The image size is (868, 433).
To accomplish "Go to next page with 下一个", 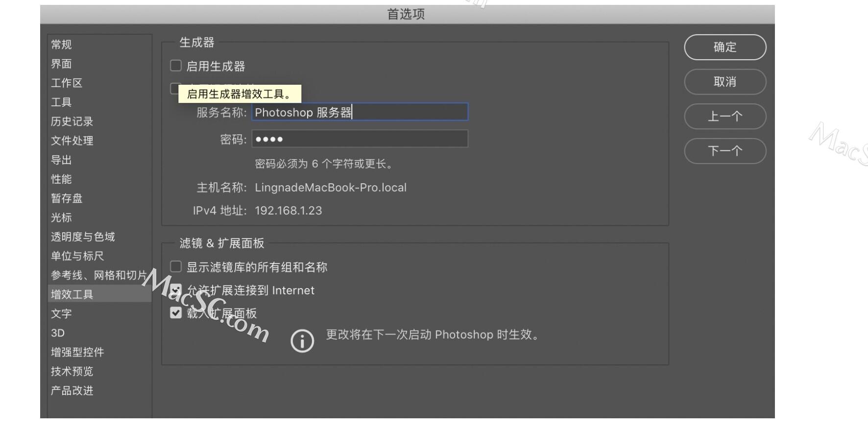I will tap(725, 151).
